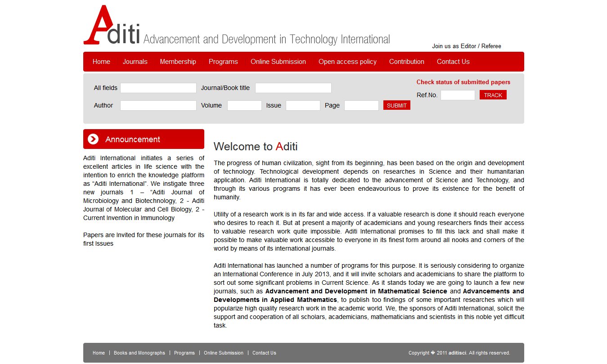Go to the Membership page
The width and height of the screenshot is (607, 364).
[178, 62]
